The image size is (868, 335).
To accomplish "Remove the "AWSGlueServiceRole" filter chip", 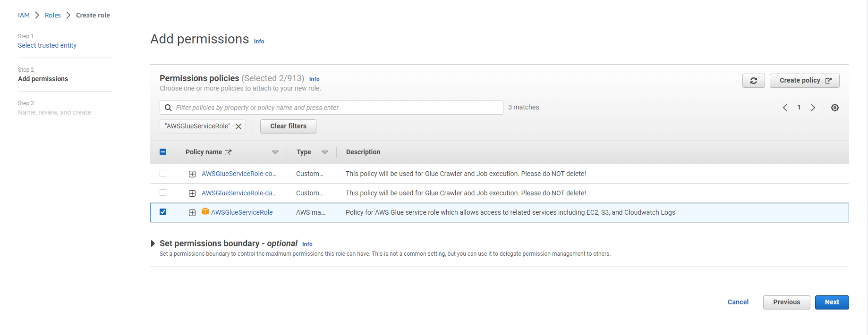I will 238,126.
